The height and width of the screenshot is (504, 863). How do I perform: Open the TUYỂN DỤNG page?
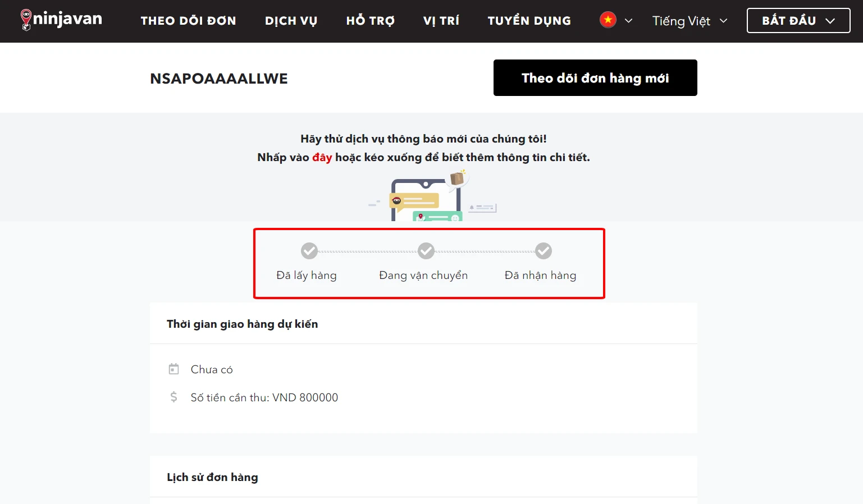click(529, 21)
